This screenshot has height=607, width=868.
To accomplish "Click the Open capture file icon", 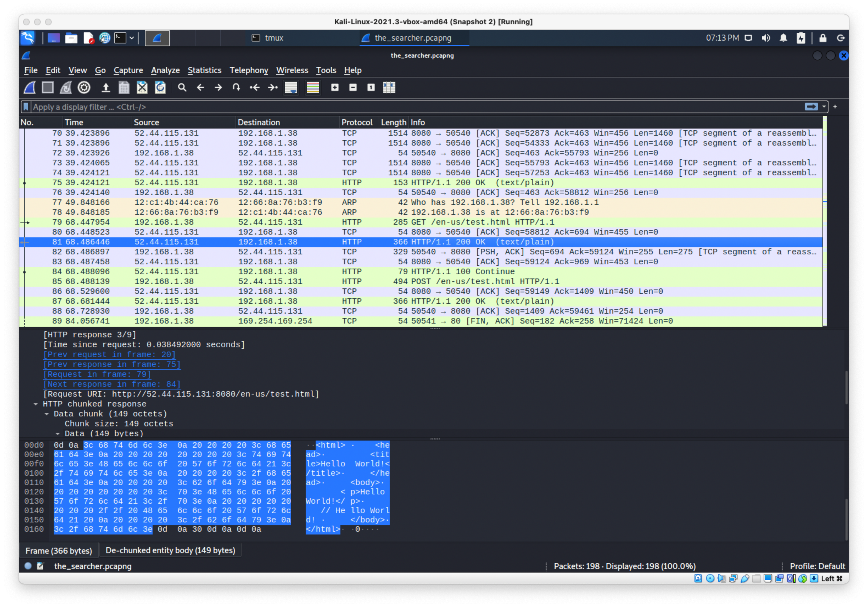I will click(x=106, y=88).
